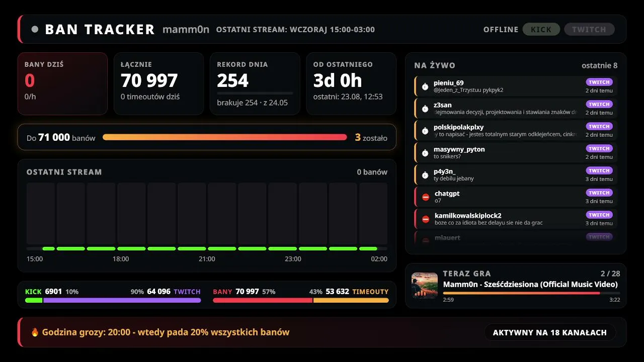Click the TWITCH badge on the masywny_pyton row
The height and width of the screenshot is (362, 644).
click(599, 148)
